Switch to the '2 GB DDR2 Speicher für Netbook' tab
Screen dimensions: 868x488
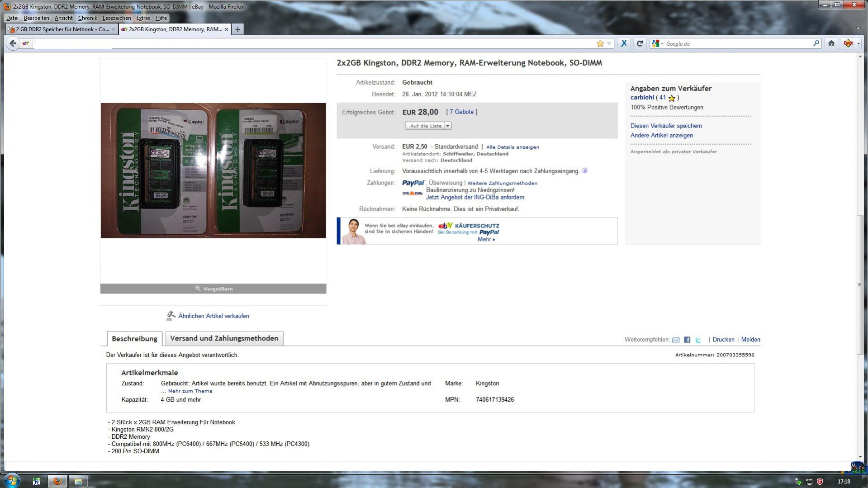point(62,29)
